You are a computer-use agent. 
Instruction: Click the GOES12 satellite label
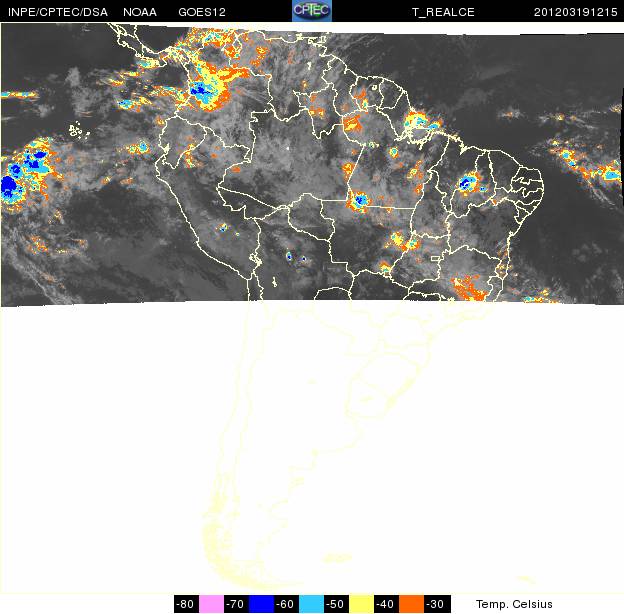pos(202,12)
